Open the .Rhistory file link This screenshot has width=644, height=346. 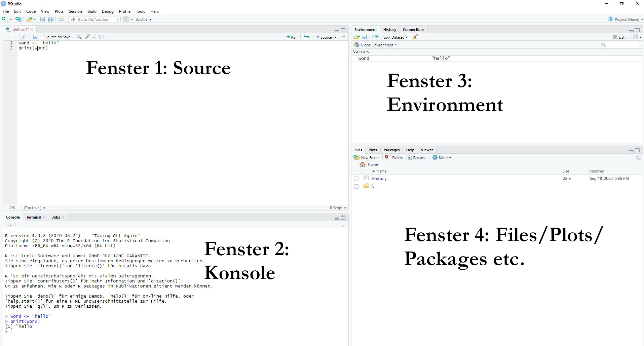coord(379,179)
